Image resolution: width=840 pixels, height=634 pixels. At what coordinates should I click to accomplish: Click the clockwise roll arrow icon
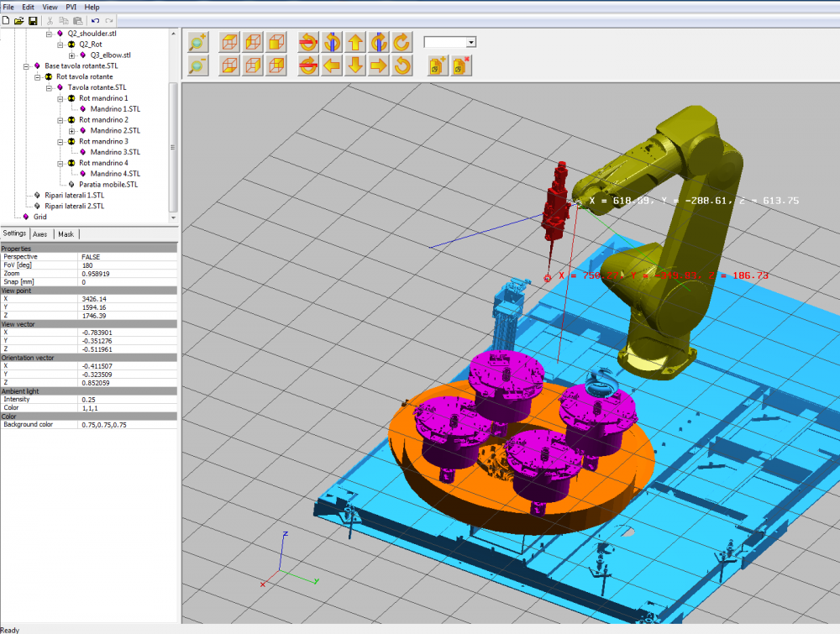pyautogui.click(x=402, y=42)
